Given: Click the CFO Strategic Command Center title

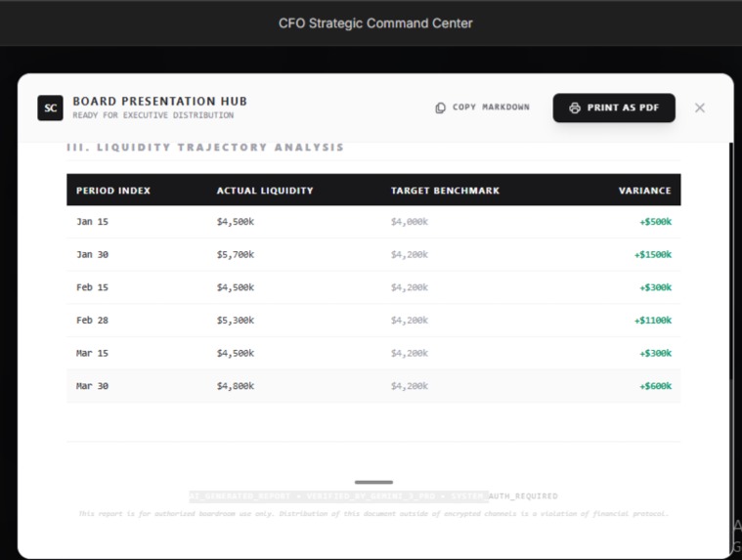Looking at the screenshot, I should tap(375, 23).
